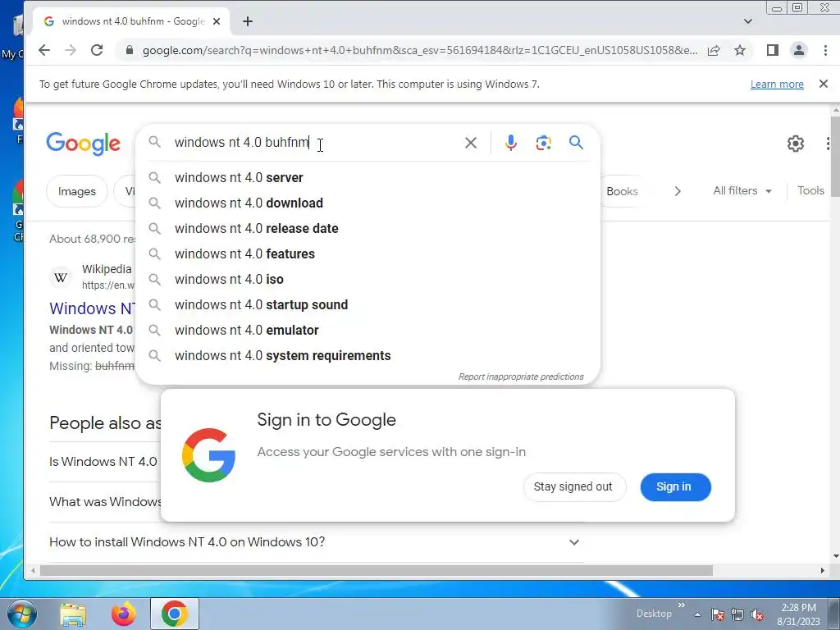Expand 'How to install Windows NT 4.0' question
Screen dimensions: 840x630
[316, 542]
